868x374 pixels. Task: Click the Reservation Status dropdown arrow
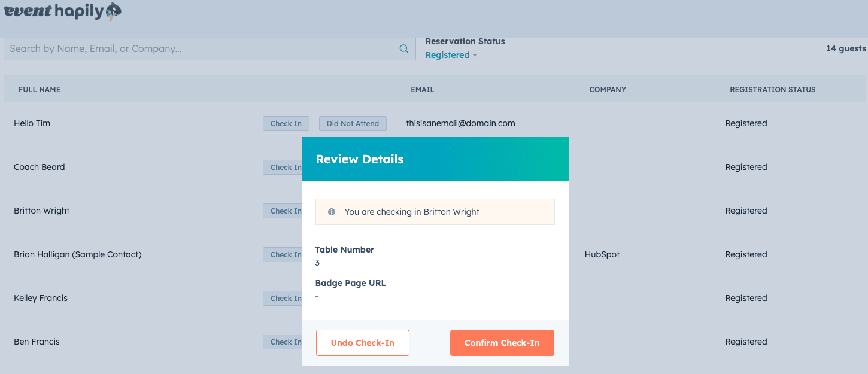click(x=475, y=56)
